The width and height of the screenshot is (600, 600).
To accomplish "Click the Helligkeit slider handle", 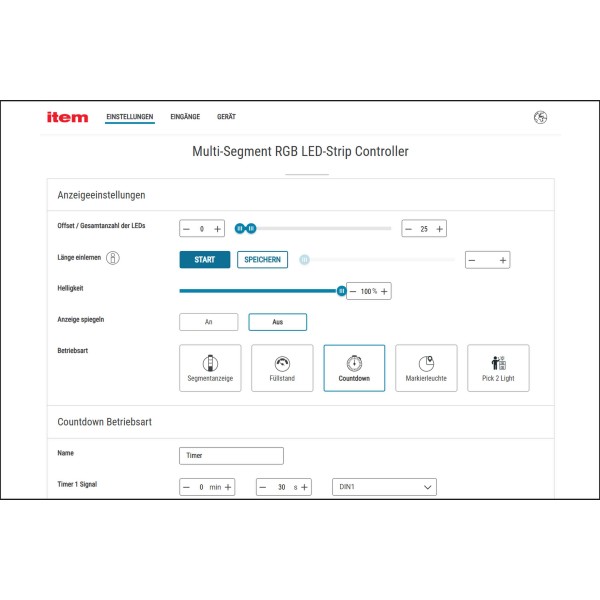I will click(341, 291).
